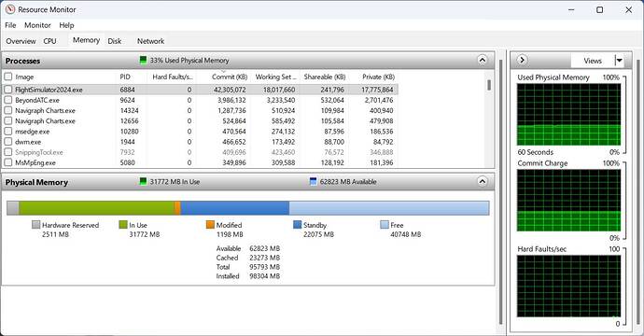Toggle the select-all Image header checkbox
This screenshot has height=336, width=644.
click(8, 77)
